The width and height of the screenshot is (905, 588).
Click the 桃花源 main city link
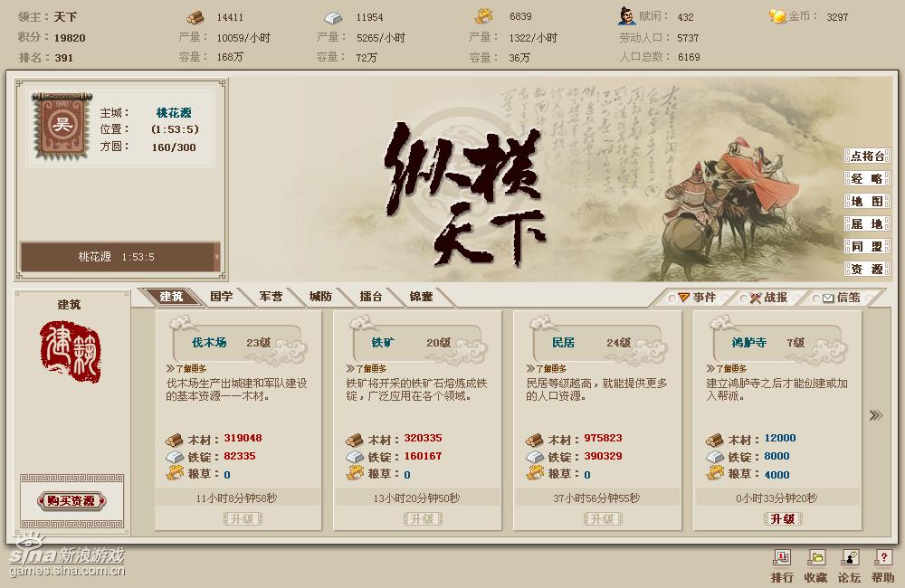[174, 112]
